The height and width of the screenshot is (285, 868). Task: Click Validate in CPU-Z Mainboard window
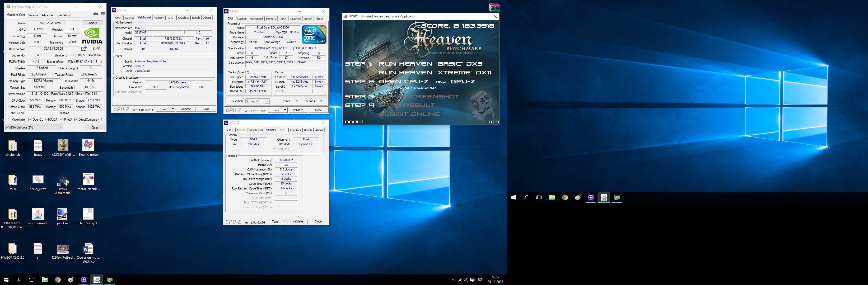[186, 109]
